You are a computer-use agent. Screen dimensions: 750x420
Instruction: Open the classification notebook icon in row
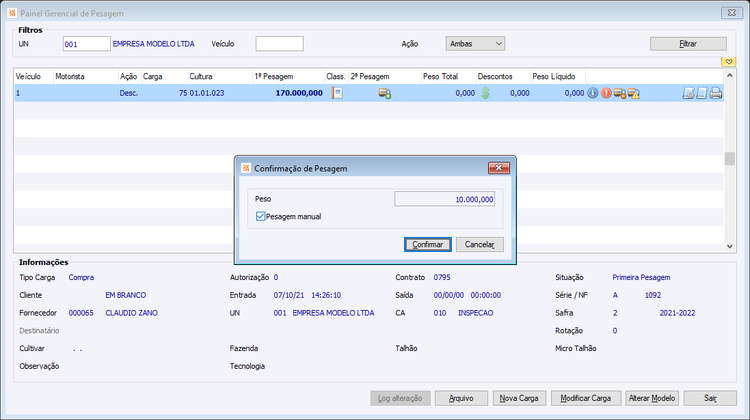pos(337,93)
